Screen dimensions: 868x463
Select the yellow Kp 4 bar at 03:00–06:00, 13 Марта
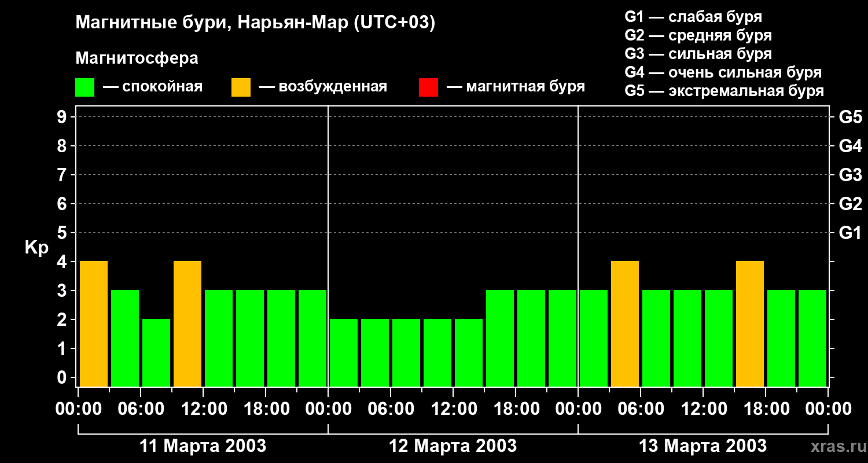click(x=625, y=324)
